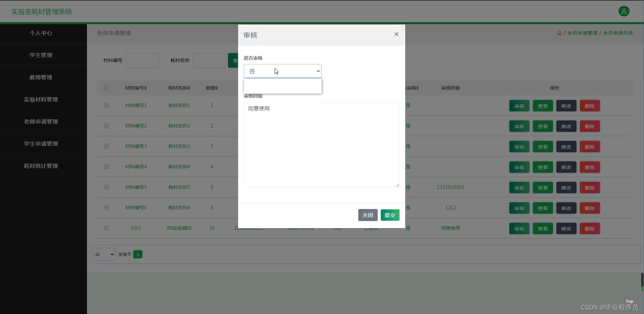Select the blank option in dropdown list
644x314 pixels.
pos(282,86)
